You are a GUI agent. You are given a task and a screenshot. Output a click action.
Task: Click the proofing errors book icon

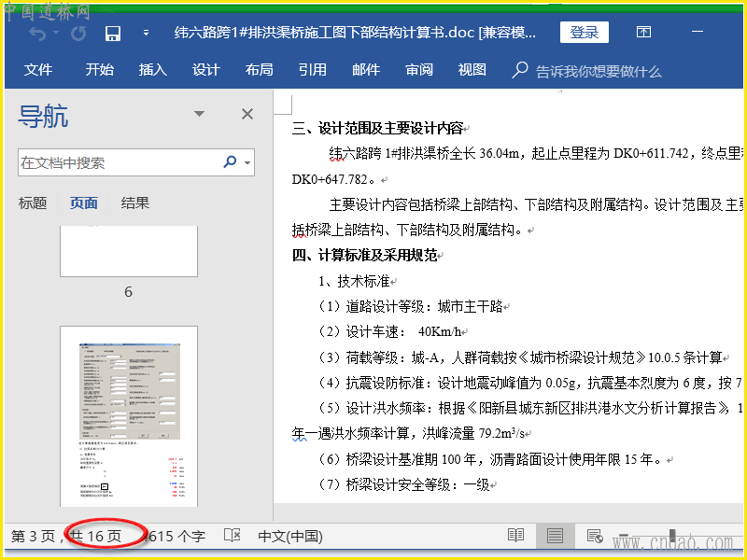(x=232, y=535)
